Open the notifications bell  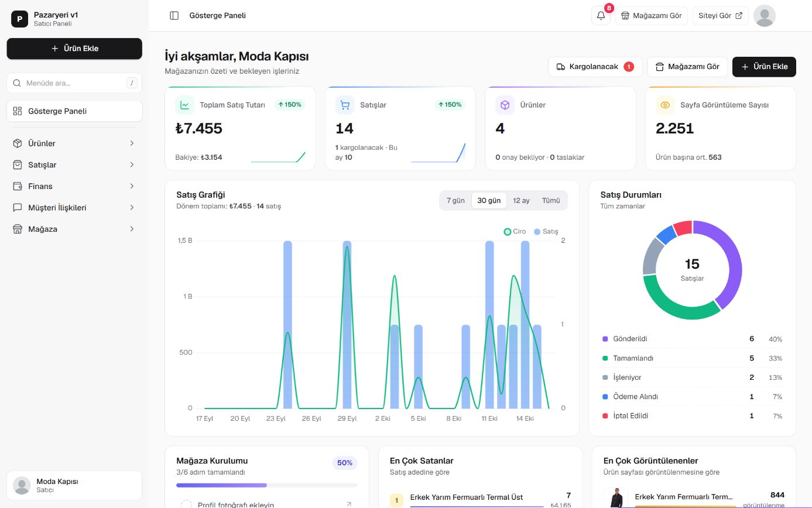coord(601,16)
